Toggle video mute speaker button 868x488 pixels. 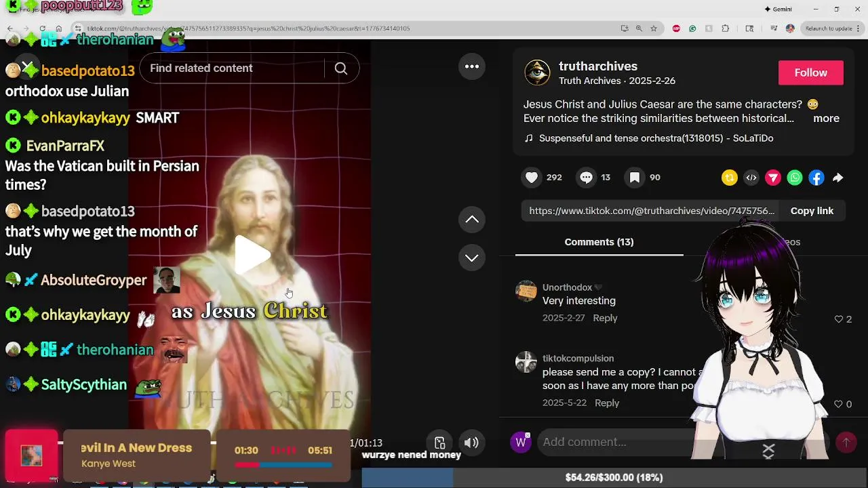pyautogui.click(x=471, y=443)
